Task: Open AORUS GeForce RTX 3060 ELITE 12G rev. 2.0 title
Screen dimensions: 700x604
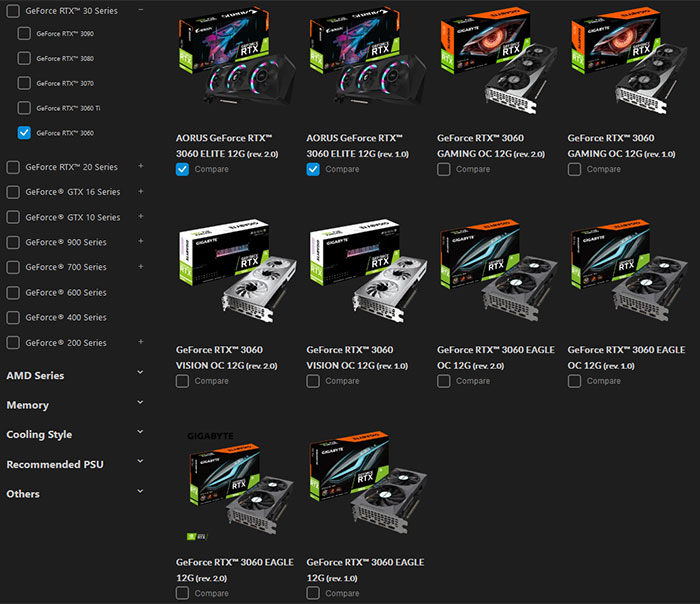Action: click(227, 146)
